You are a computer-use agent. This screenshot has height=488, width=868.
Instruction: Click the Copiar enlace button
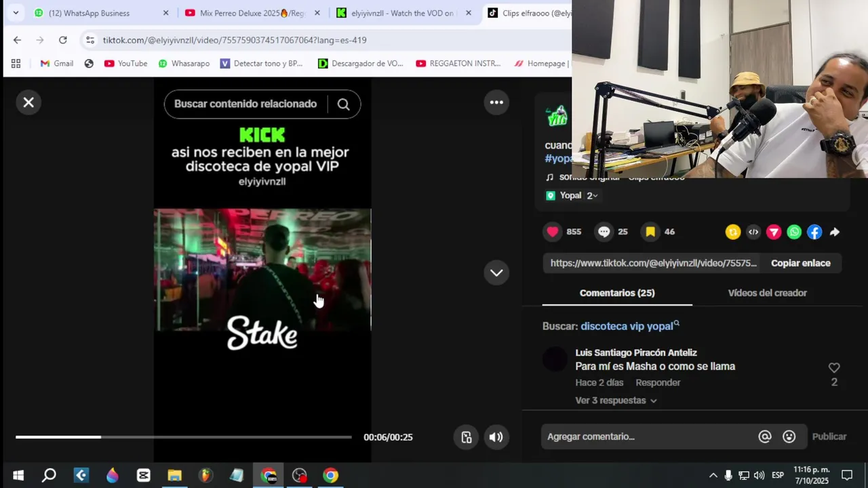point(800,263)
